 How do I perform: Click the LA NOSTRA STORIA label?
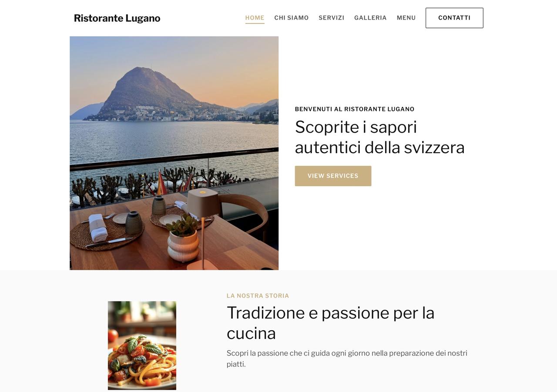tap(258, 296)
